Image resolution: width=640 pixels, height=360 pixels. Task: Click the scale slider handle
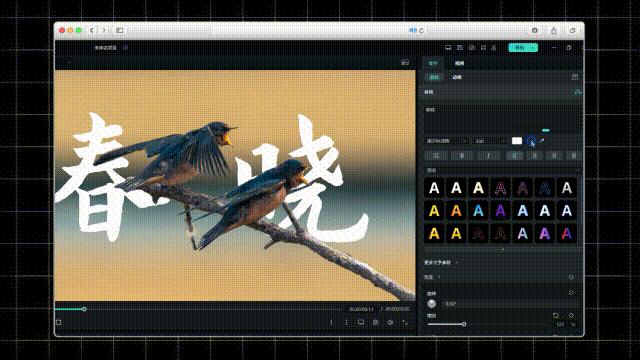[464, 324]
